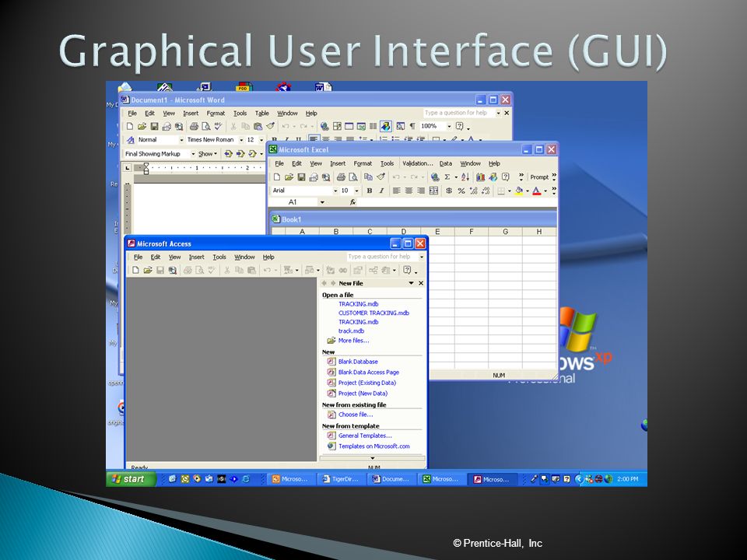Toggle Align Right in Excel toolbar

point(421,191)
